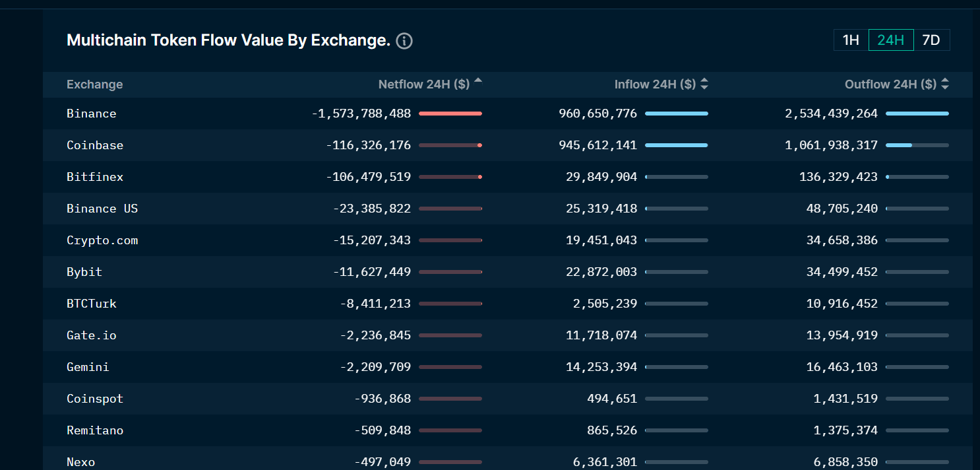Click the Exchange column header

tap(95, 84)
